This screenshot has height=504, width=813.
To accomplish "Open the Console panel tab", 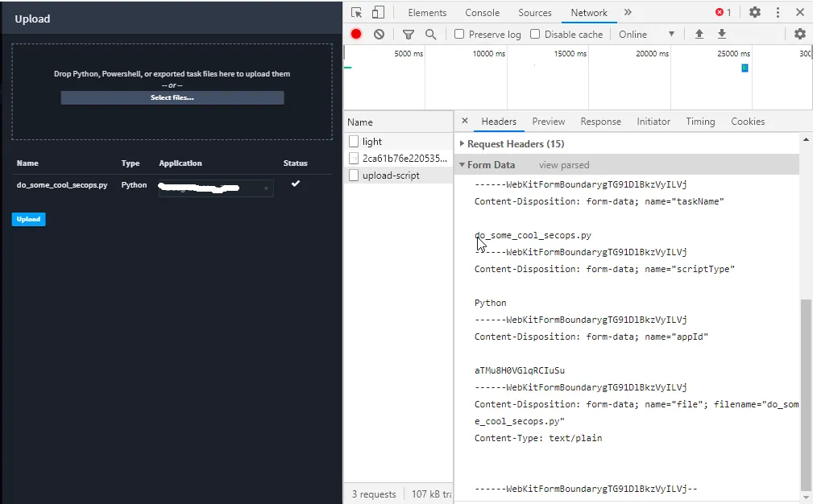I will point(482,13).
